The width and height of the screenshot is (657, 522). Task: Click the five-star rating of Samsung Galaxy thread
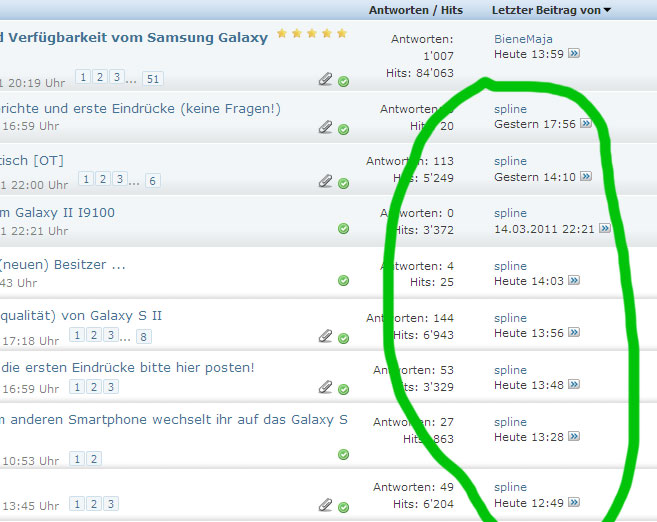(x=312, y=33)
